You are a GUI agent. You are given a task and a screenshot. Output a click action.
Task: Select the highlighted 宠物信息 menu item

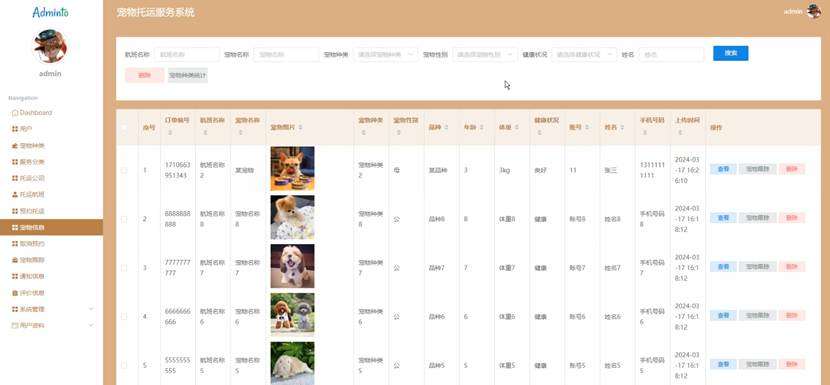click(51, 227)
